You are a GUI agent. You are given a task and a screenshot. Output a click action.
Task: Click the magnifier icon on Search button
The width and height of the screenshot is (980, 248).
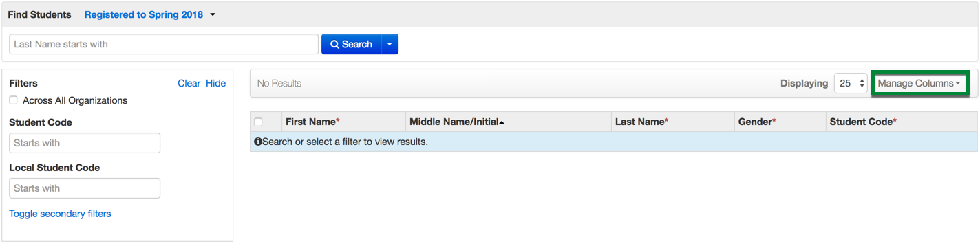(x=334, y=44)
